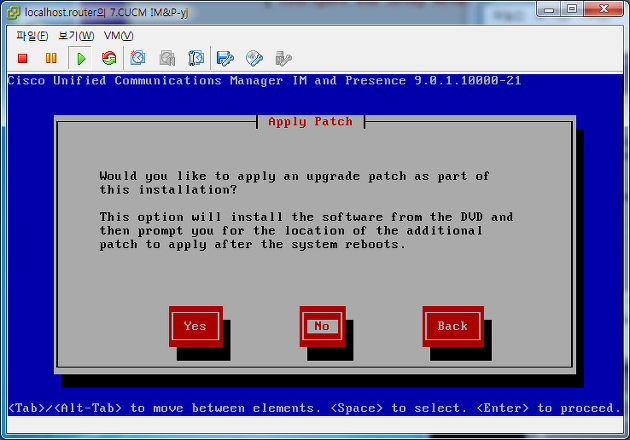Screen dimensions: 630x440
Task: Minimize the console window
Action: 549,9
